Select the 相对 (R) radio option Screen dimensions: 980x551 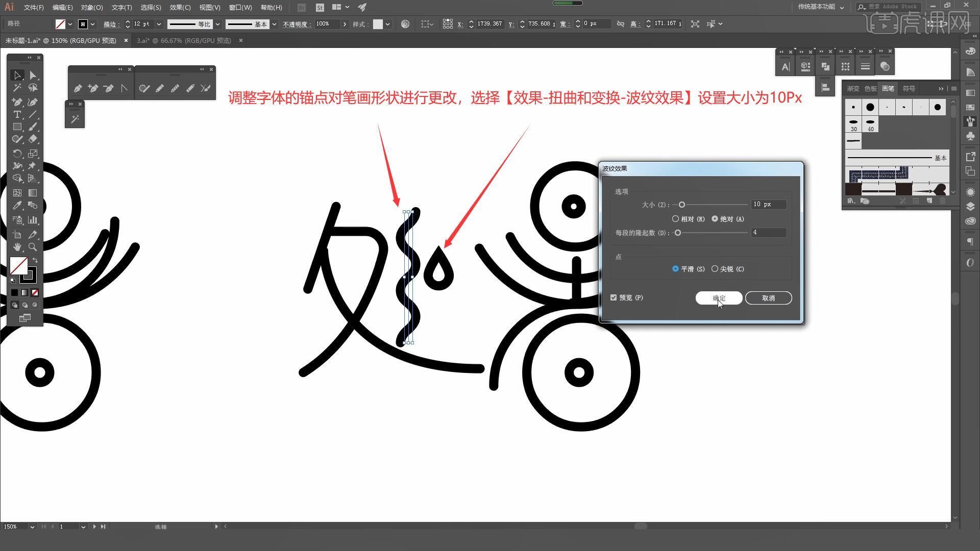coord(675,219)
